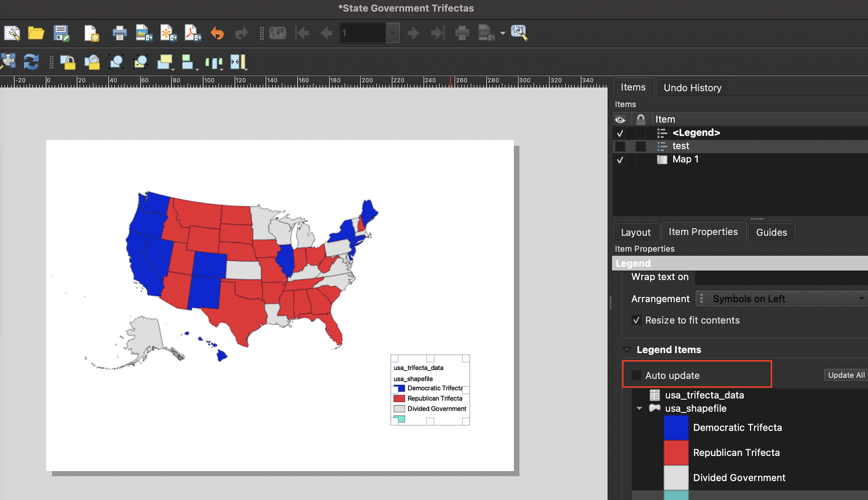
Task: Switch to the Guides tab
Action: (x=771, y=232)
